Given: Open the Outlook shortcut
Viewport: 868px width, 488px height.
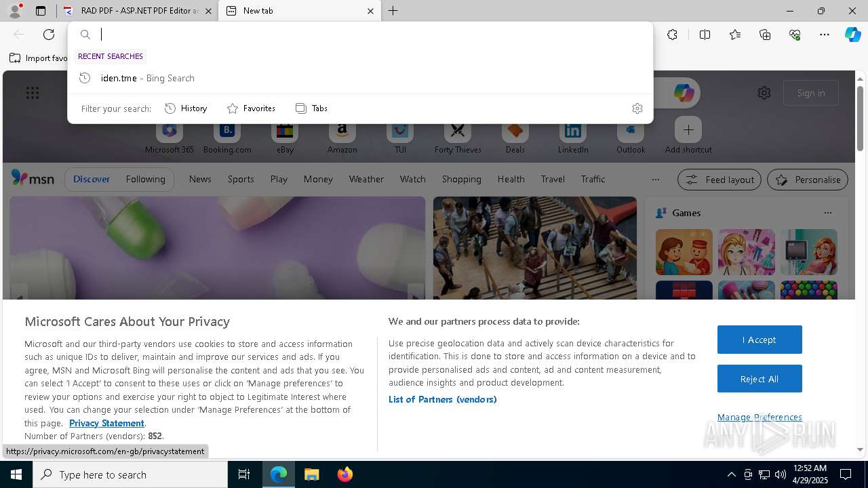Looking at the screenshot, I should tap(631, 138).
